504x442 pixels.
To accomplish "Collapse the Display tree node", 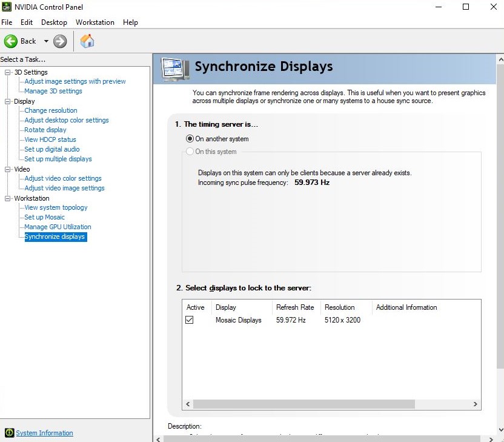I will [x=7, y=102].
